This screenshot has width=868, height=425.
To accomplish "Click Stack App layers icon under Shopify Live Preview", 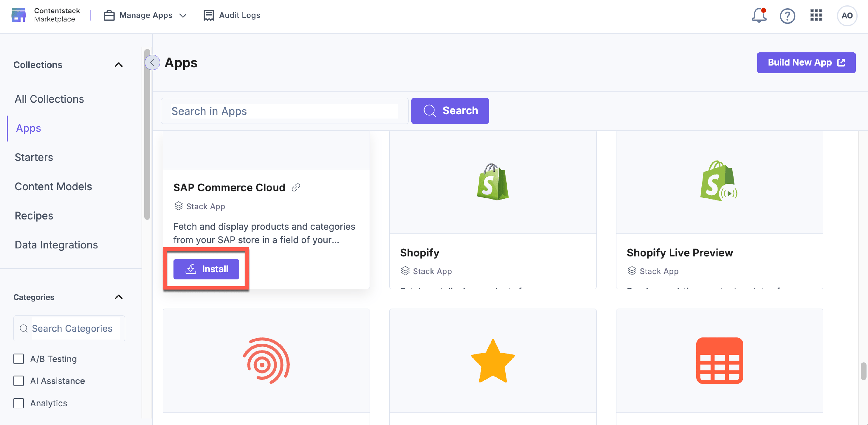I will 632,271.
